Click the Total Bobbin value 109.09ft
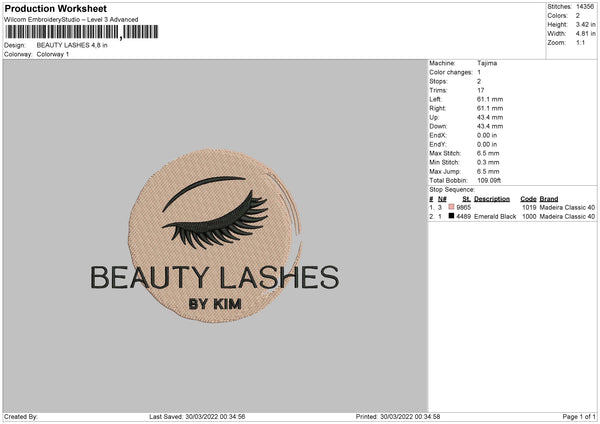 coord(489,181)
